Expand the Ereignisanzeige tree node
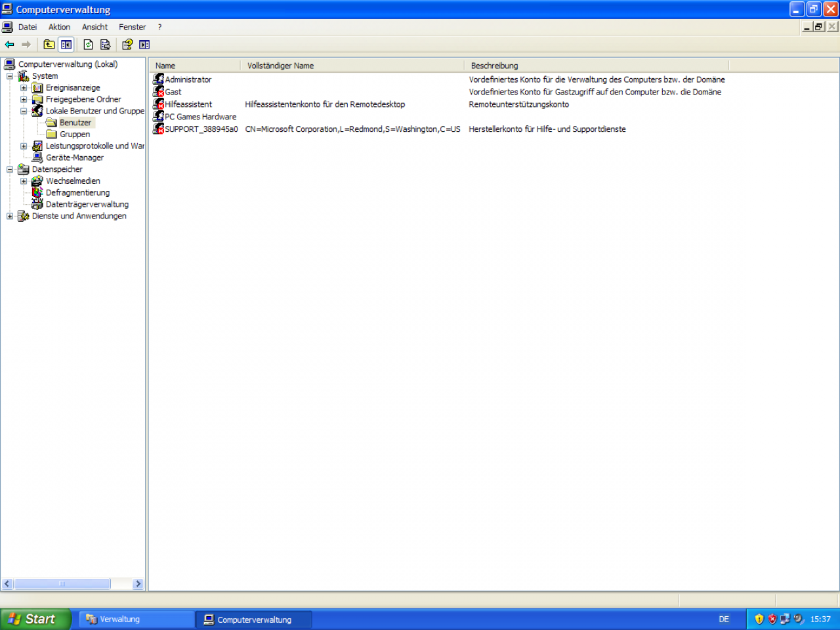Viewport: 840px width, 630px height. 24,88
